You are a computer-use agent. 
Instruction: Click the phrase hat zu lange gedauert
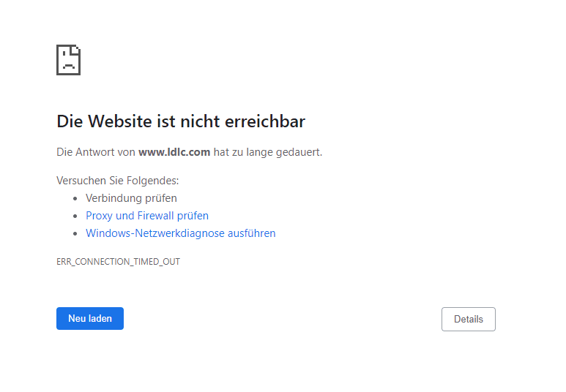click(x=268, y=152)
